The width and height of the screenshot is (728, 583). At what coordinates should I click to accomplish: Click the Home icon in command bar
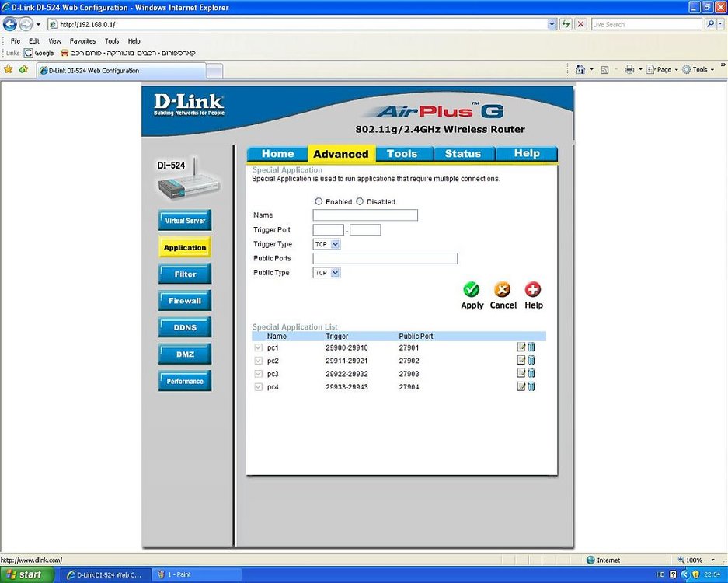580,69
